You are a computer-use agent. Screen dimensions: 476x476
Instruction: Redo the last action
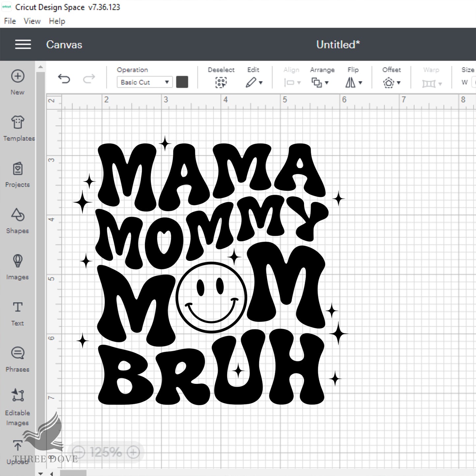click(x=89, y=79)
